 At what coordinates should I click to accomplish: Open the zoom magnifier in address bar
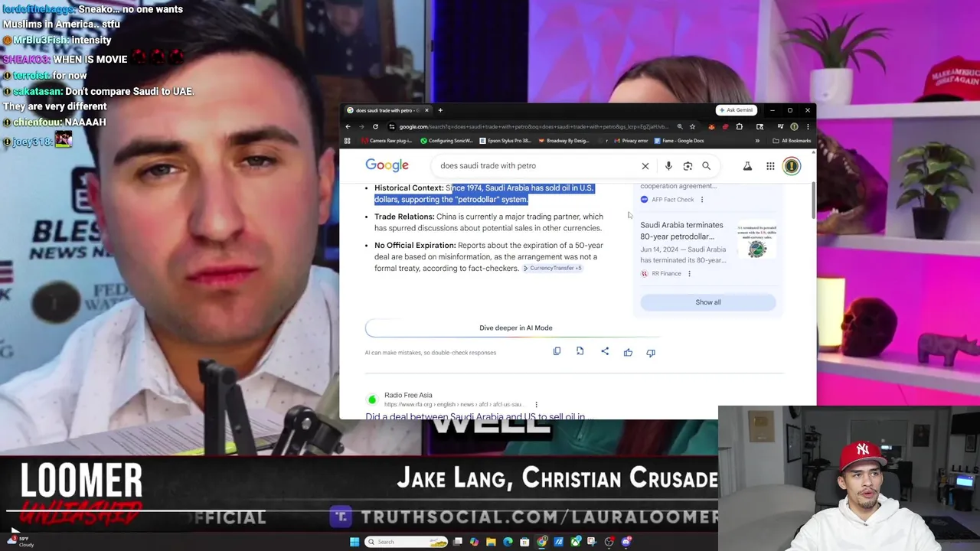680,126
